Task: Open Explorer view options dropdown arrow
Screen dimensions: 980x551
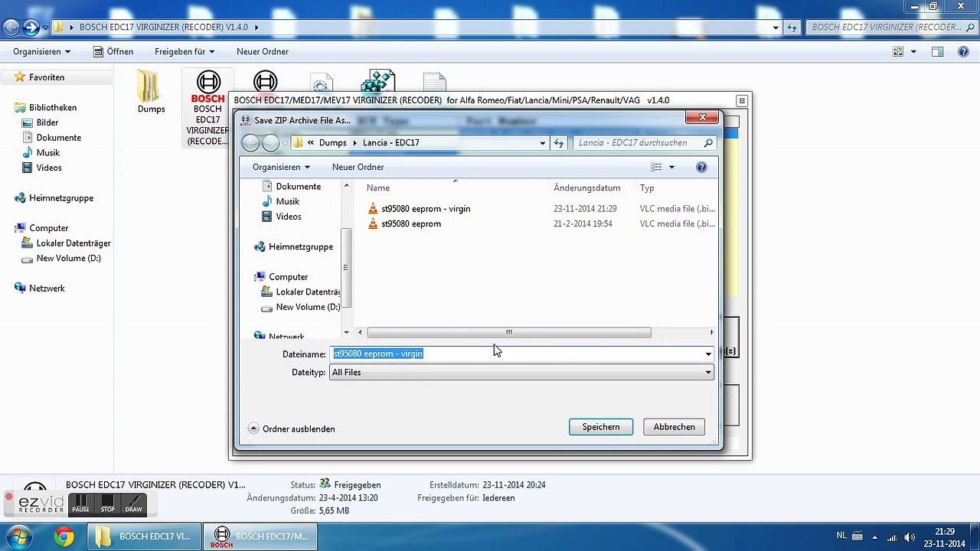Action: [x=914, y=52]
